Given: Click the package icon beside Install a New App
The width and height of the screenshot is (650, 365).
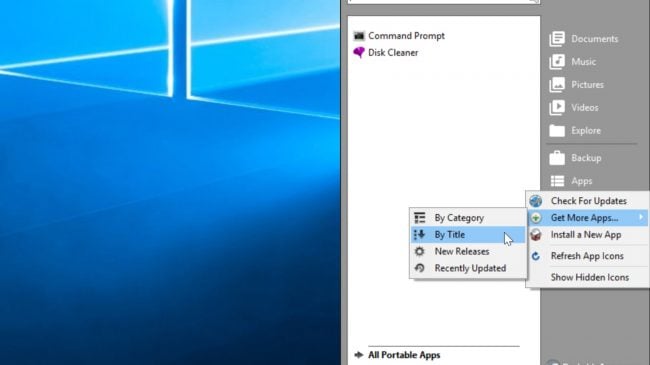Looking at the screenshot, I should pos(536,235).
